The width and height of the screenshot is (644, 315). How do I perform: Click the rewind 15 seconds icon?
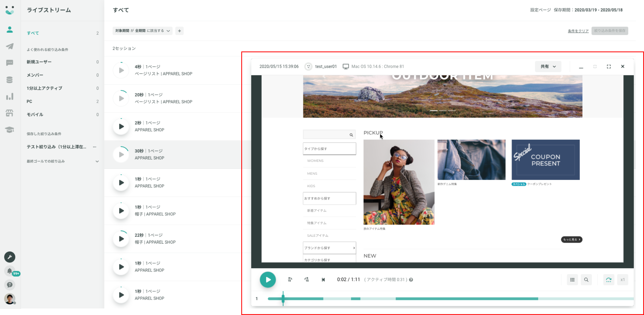[290, 280]
